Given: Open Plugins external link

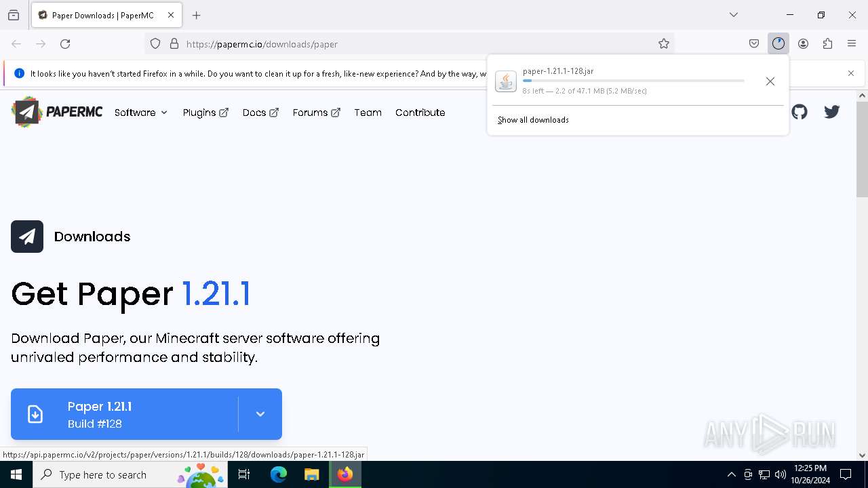Looking at the screenshot, I should [205, 113].
